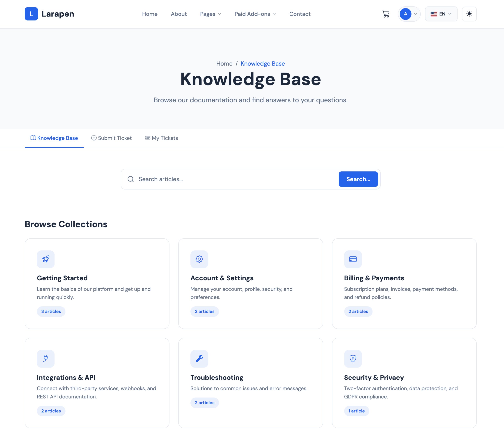Click the shield icon in Security & Privacy
Viewport: 504px width, 439px height.
pyautogui.click(x=353, y=358)
